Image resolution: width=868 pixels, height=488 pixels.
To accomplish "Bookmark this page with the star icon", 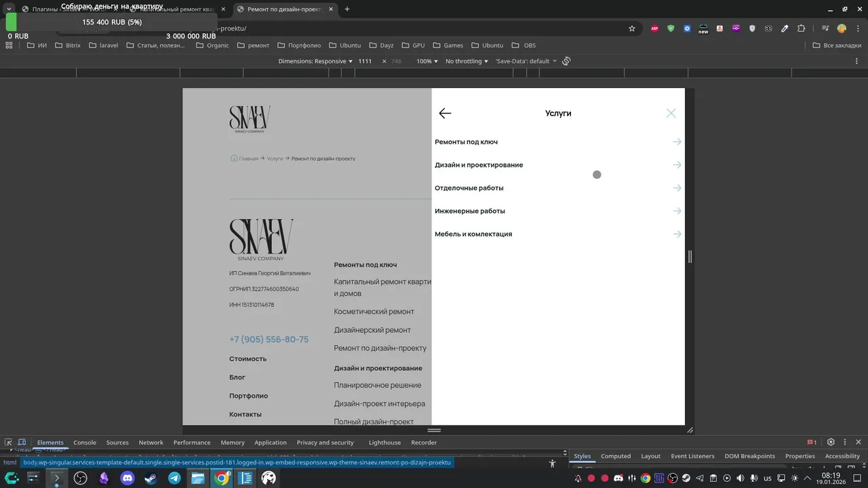I will (632, 28).
